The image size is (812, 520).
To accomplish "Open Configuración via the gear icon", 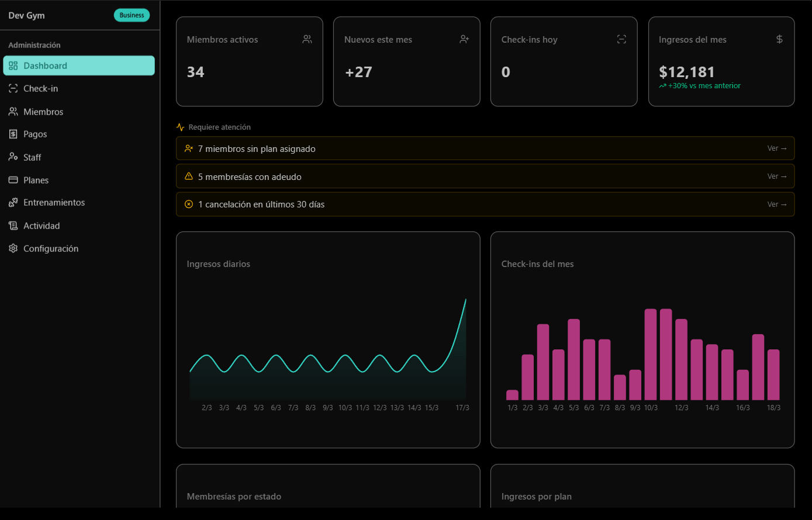I will click(x=12, y=248).
